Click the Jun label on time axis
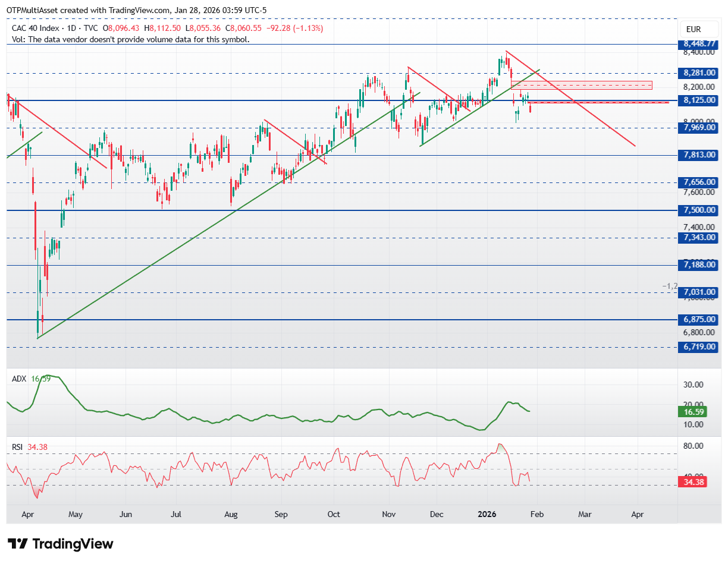 (x=125, y=513)
